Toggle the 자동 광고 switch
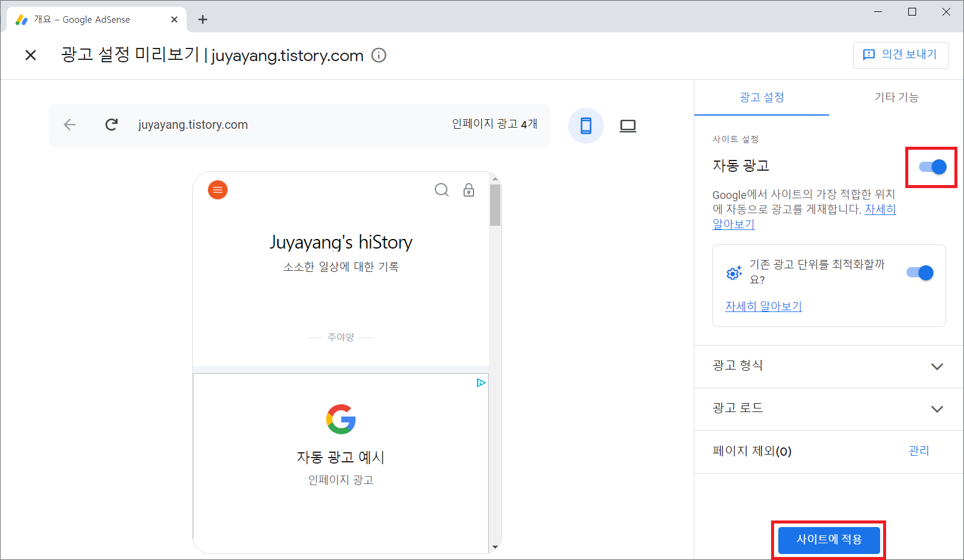This screenshot has width=964, height=560. click(x=932, y=167)
